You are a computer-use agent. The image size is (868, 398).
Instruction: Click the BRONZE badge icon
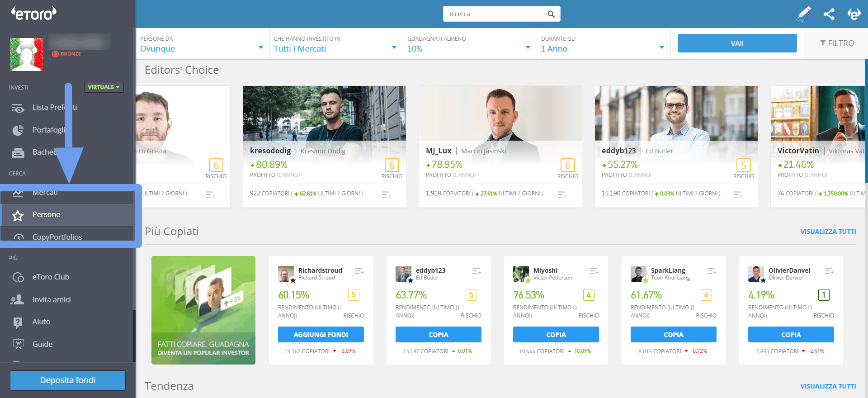(x=55, y=54)
